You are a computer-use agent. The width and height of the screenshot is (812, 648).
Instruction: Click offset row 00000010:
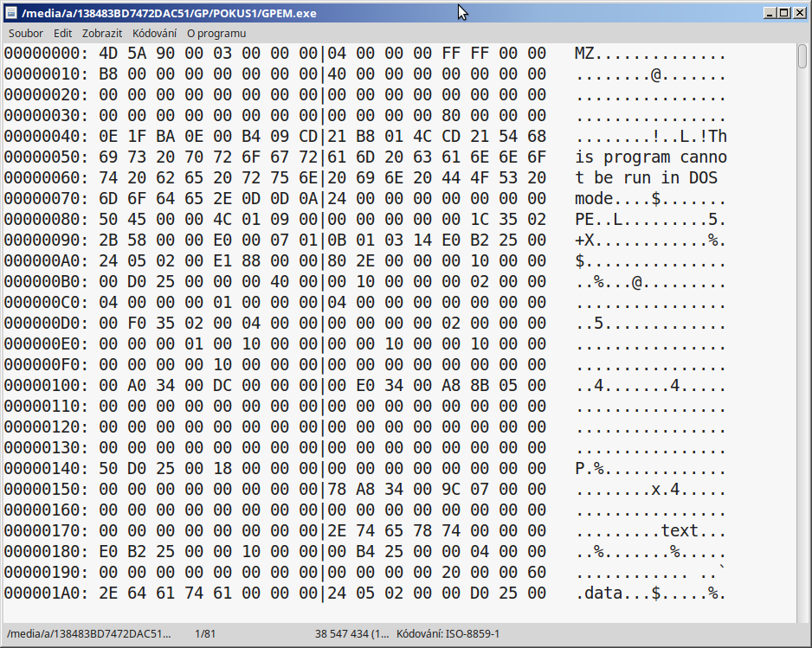(46, 74)
